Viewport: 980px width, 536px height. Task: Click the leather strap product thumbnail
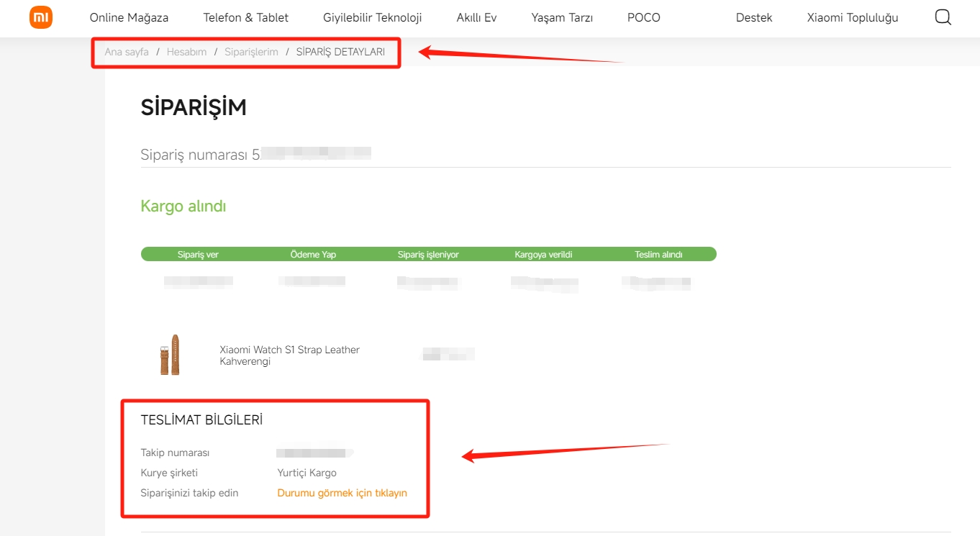[170, 355]
